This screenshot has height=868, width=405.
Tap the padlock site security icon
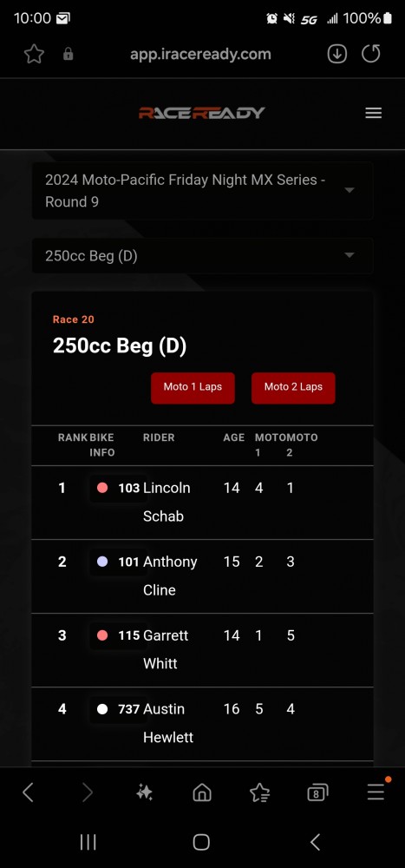[68, 54]
